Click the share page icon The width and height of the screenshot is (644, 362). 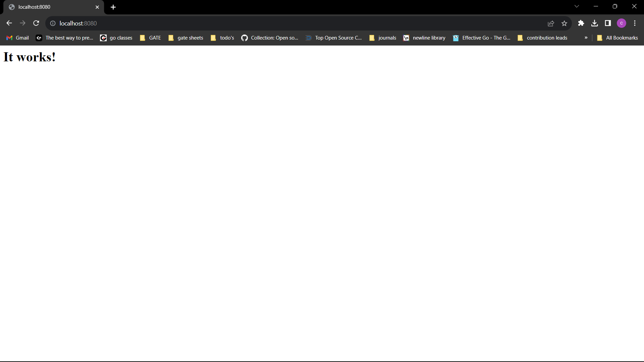coord(551,23)
